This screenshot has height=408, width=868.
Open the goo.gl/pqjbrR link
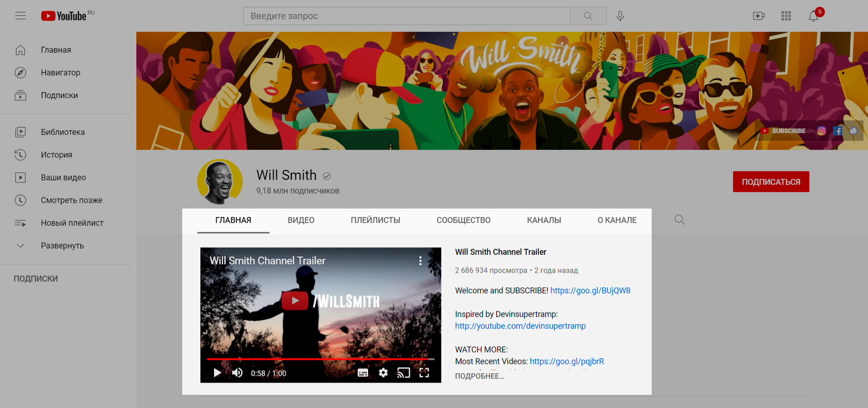coord(567,362)
